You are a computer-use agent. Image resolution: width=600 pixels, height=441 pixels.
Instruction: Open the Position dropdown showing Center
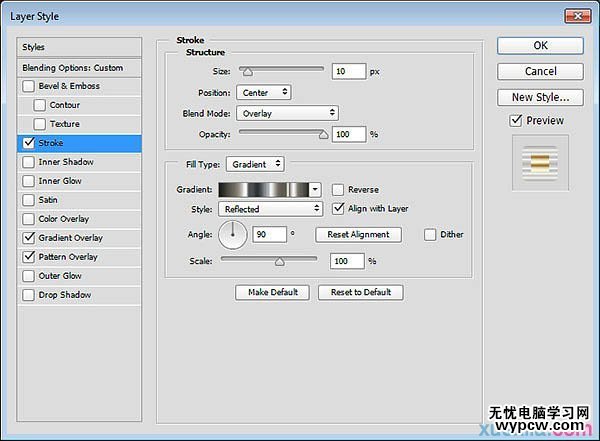click(x=264, y=93)
